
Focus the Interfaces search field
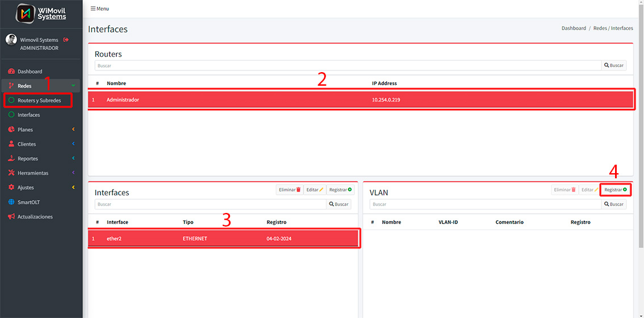[210, 204]
